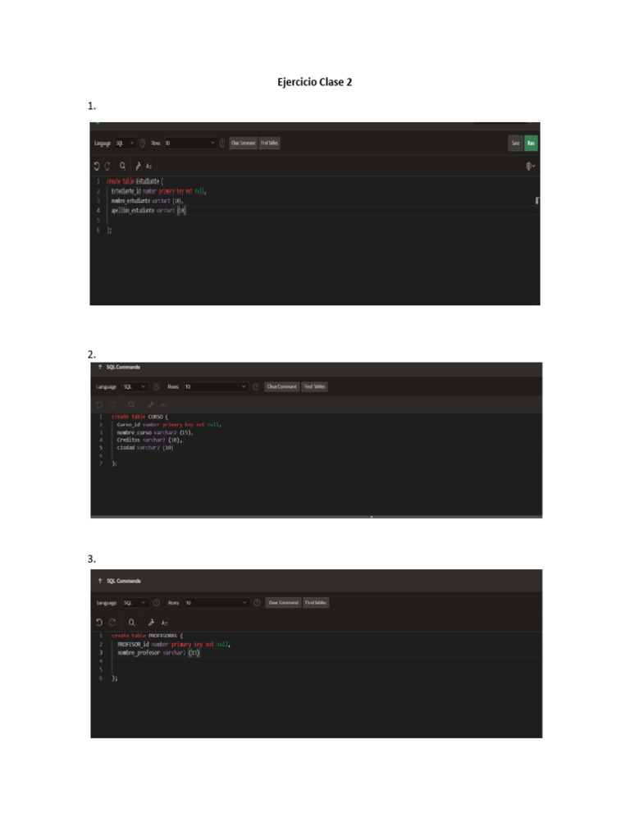Click Find Tables in the first editor
The image size is (630, 840).
pos(269,143)
